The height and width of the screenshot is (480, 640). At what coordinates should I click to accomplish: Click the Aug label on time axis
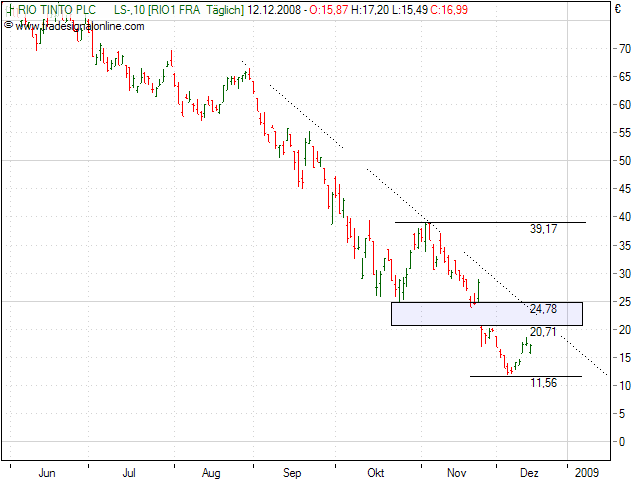tap(211, 473)
